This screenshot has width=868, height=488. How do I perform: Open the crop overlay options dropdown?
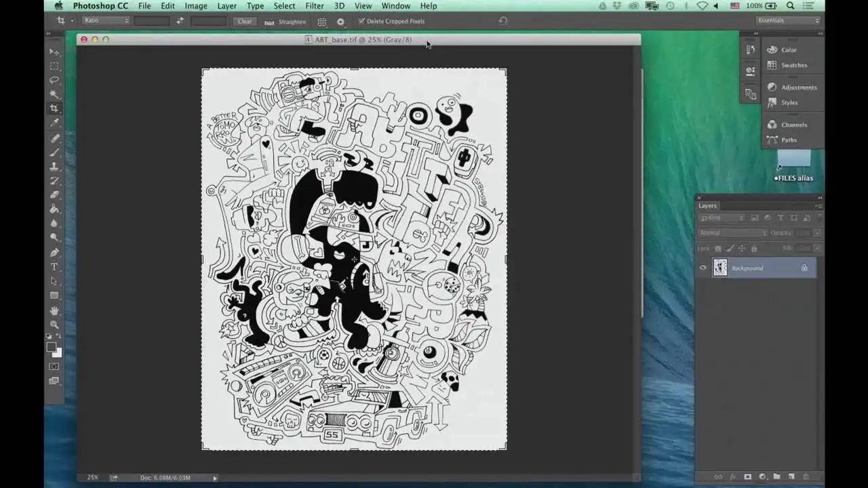pos(321,21)
